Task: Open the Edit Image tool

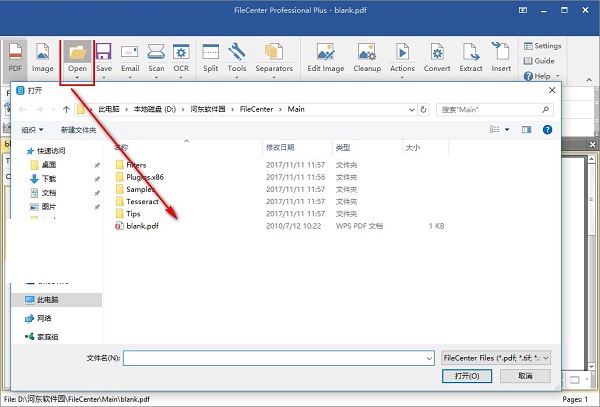Action: point(326,51)
